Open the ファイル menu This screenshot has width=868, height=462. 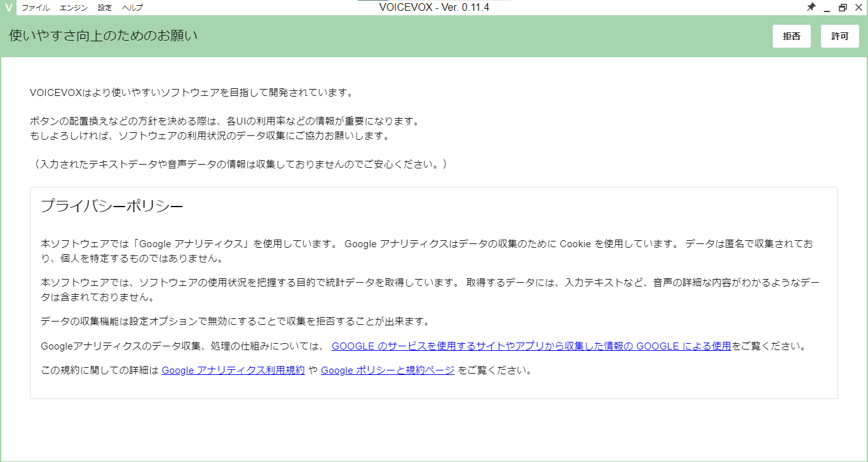click(x=36, y=8)
